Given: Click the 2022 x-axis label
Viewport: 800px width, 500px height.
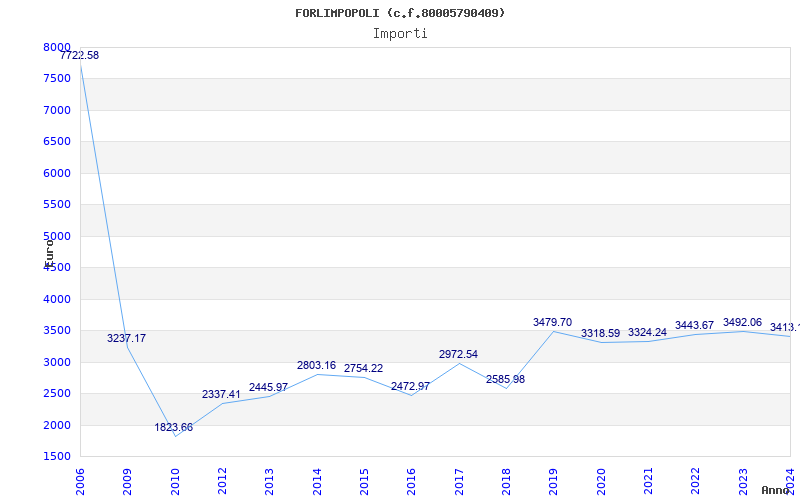Looking at the screenshot, I should [695, 482].
